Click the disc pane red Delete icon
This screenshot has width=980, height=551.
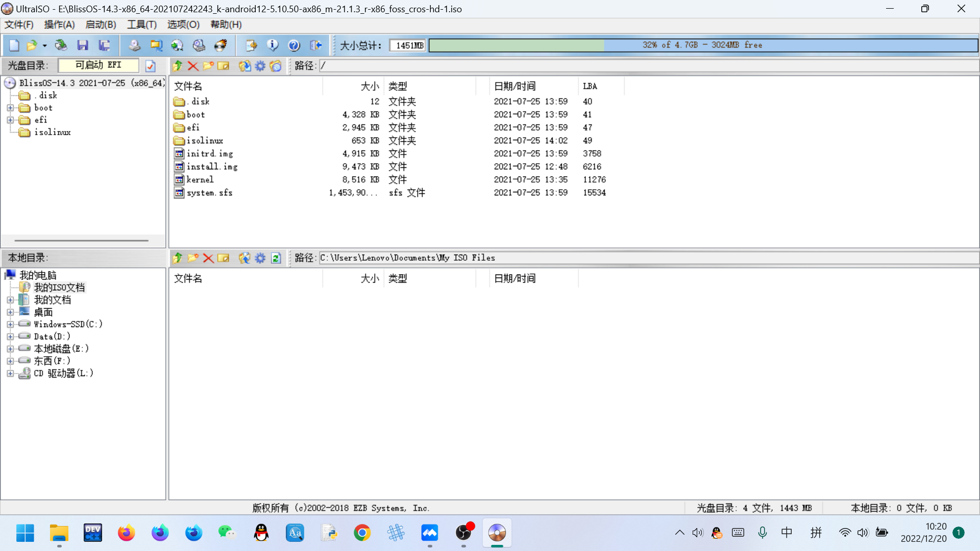click(x=193, y=66)
